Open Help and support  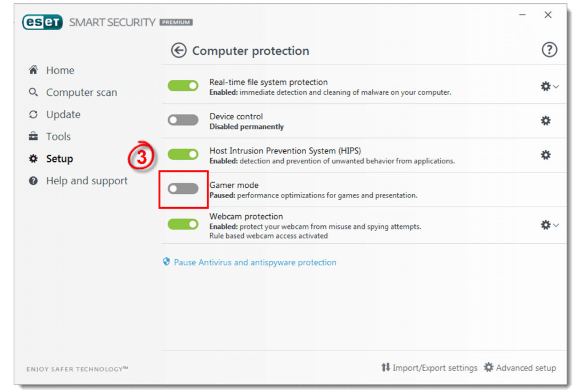coord(87,181)
